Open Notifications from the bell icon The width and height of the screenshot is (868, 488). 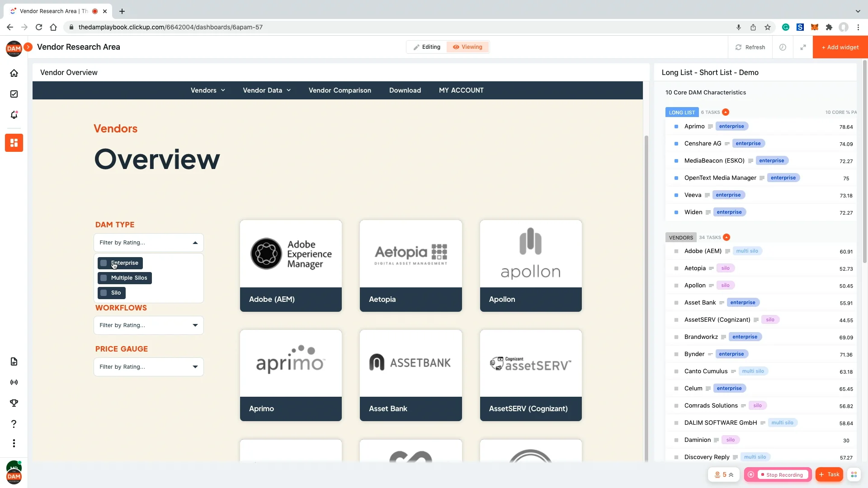pos(14,115)
